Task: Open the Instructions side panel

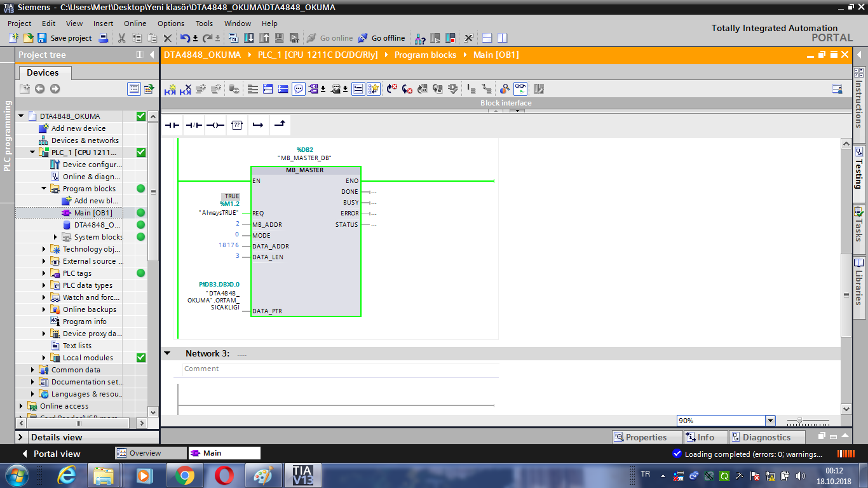Action: (859, 98)
